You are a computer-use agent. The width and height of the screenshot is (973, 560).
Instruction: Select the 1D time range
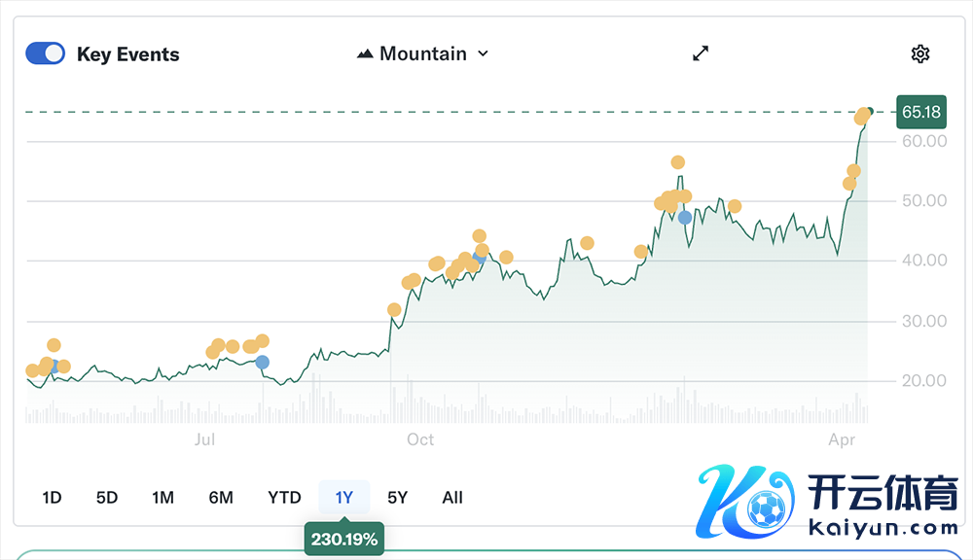coord(52,497)
